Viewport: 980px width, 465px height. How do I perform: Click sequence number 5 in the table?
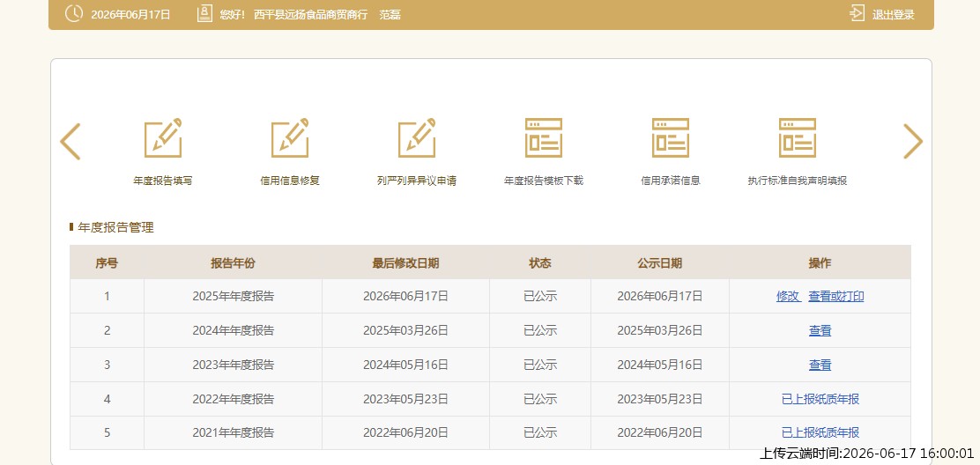tap(107, 432)
